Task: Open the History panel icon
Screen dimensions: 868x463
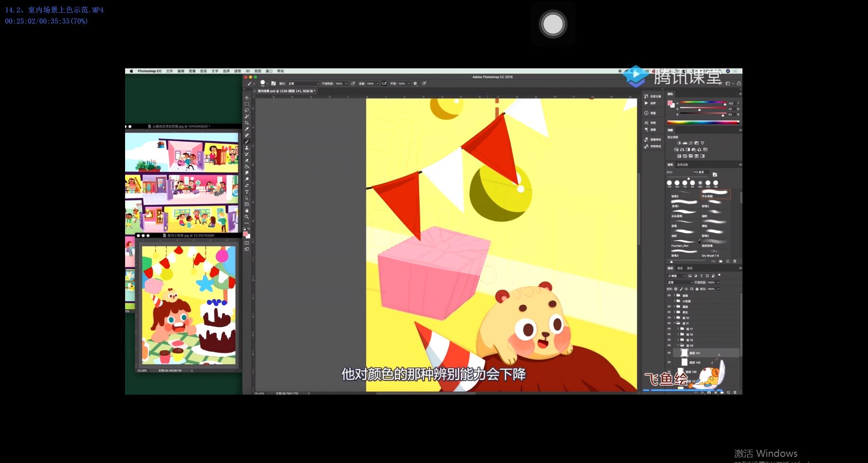Action: point(646,96)
